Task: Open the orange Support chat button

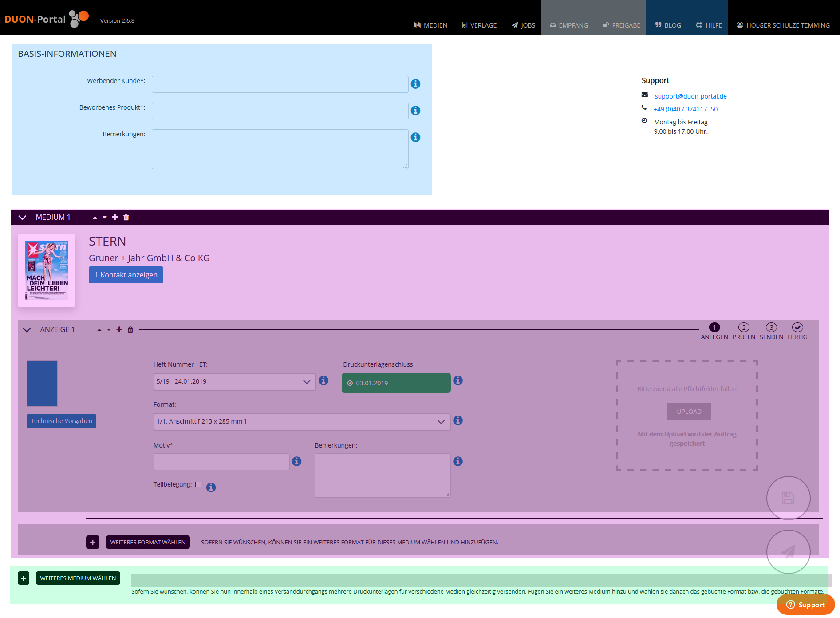Action: [x=805, y=605]
